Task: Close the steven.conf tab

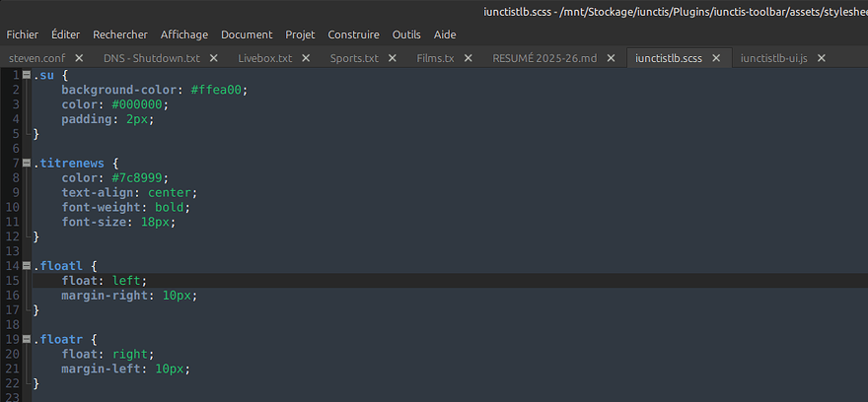Action: point(79,58)
